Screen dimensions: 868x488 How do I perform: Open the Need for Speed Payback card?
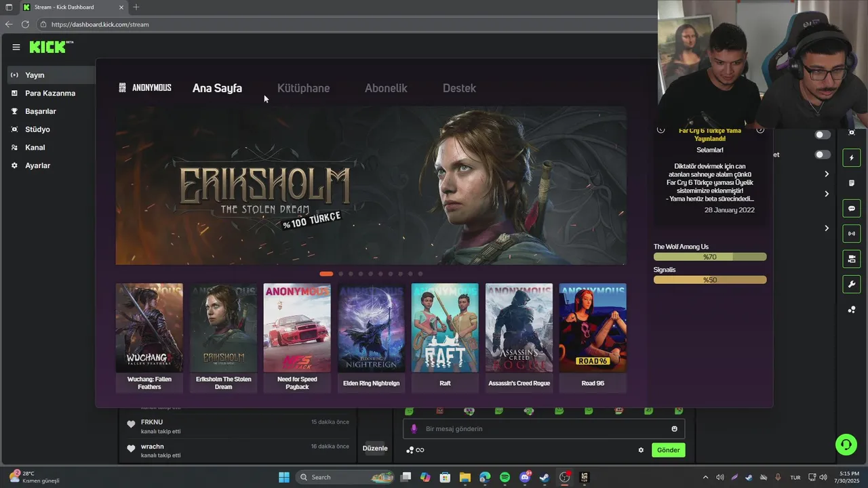click(297, 338)
